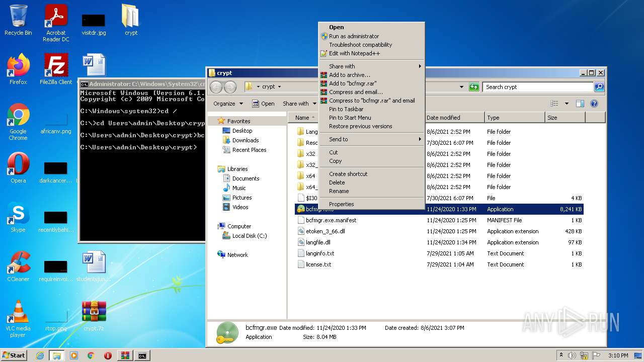
Task: Click the Open toolbar button in Explorer
Action: pos(263,104)
